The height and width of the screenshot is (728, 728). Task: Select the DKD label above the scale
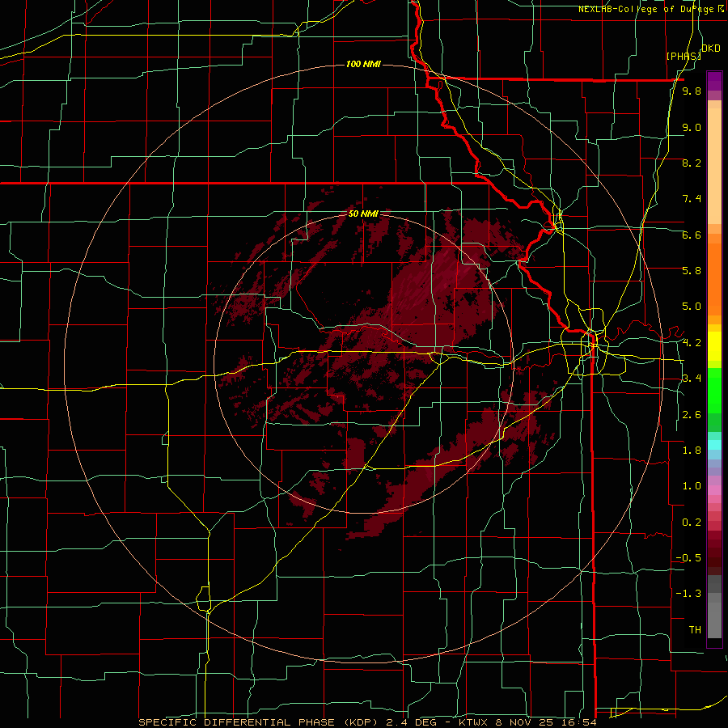tap(711, 49)
